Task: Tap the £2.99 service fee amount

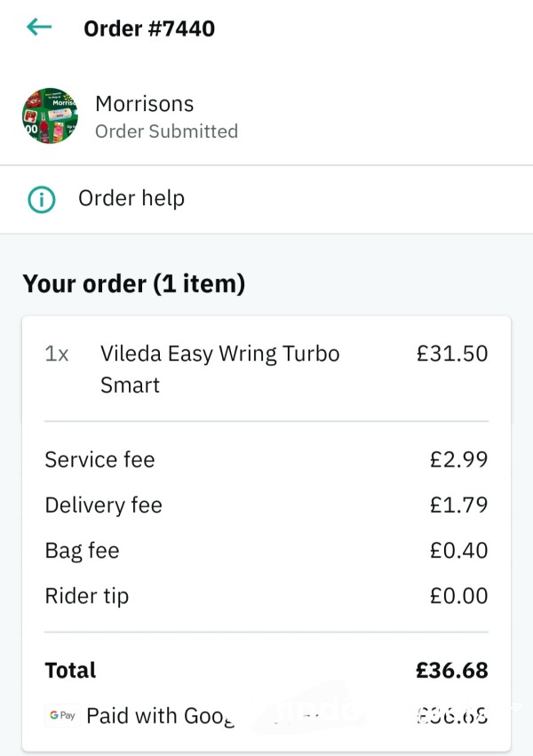Action: pos(458,459)
